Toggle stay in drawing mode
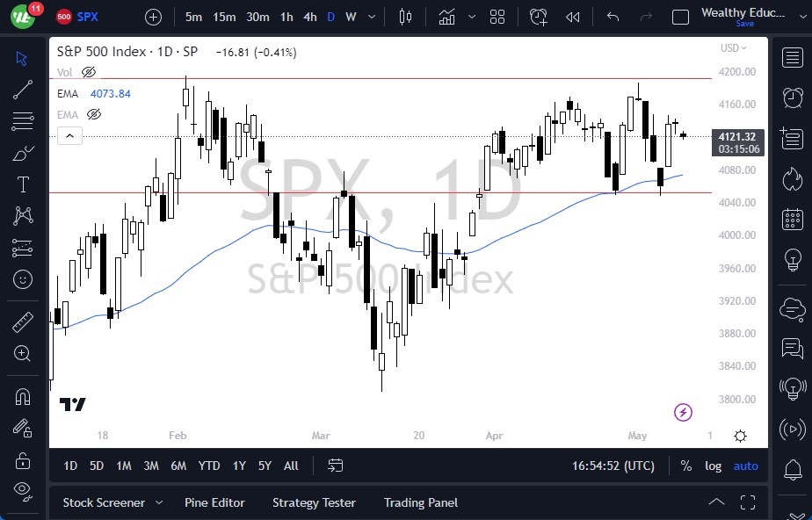Screen dimensions: 812x520 click(x=22, y=429)
